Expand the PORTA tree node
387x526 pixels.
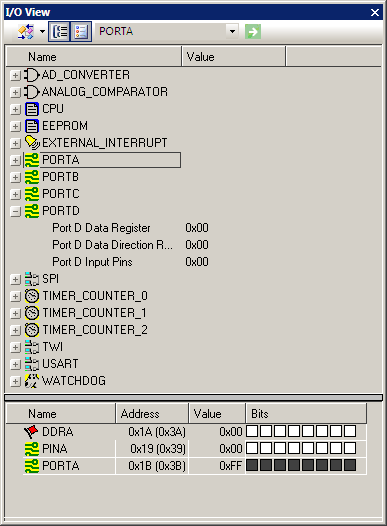15,160
